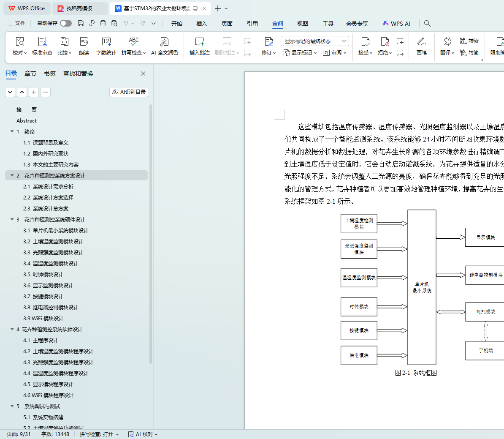Close the navigation side panel

[x=143, y=74]
